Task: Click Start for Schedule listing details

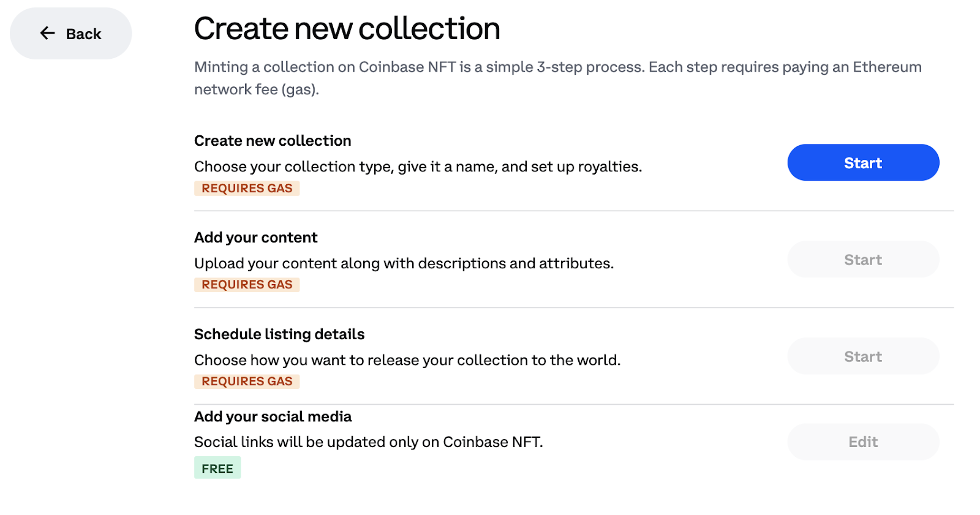Action: 863,356
